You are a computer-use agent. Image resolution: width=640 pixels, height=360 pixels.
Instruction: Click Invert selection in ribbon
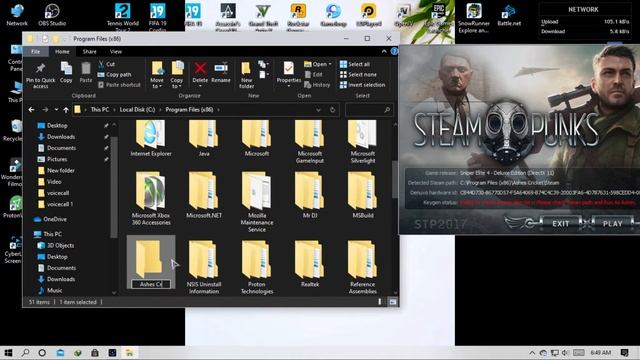point(362,85)
